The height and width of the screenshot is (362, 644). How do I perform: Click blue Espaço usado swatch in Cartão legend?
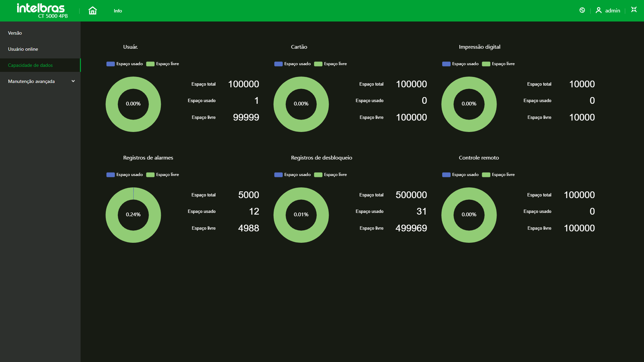pyautogui.click(x=278, y=64)
